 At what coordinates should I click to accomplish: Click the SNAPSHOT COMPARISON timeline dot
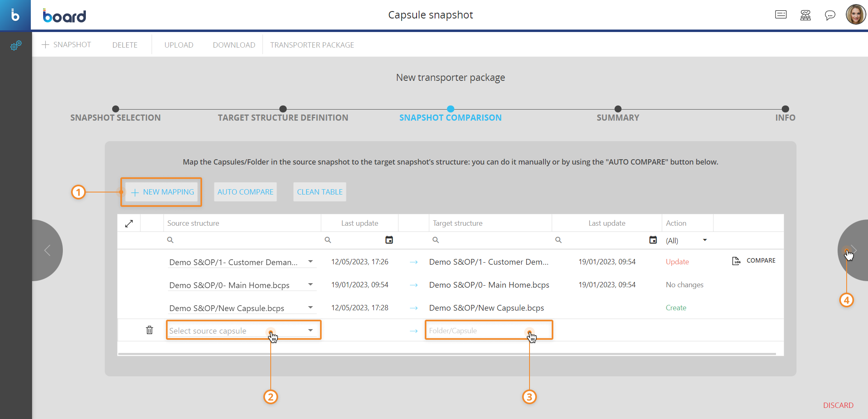451,109
